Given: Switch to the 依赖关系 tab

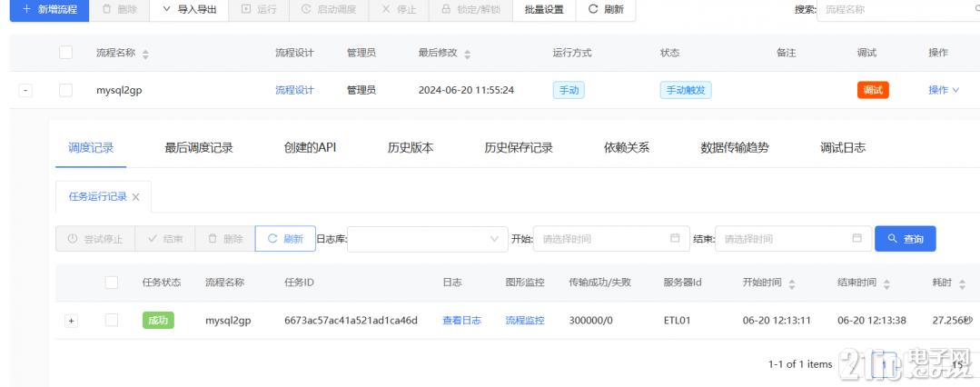Looking at the screenshot, I should tap(627, 148).
